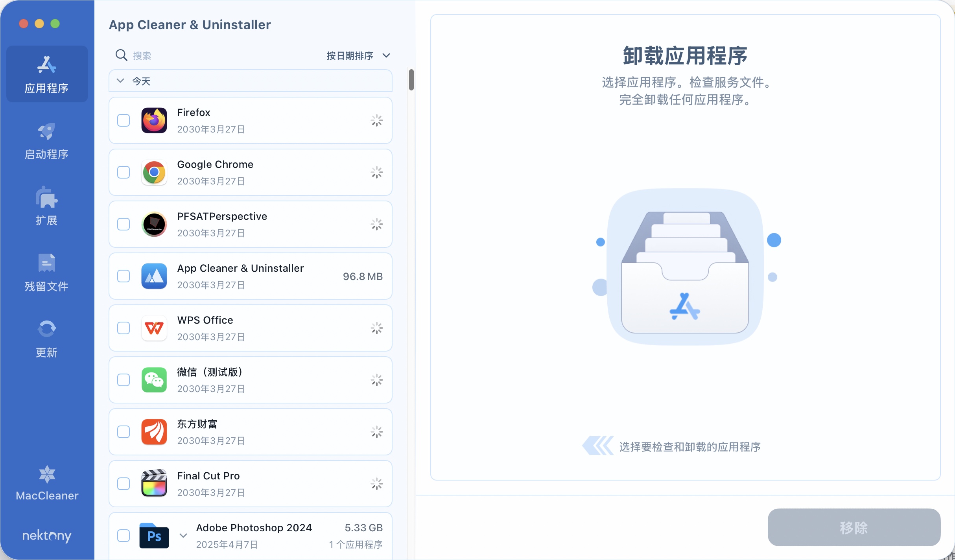Click the Firefox app icon
The height and width of the screenshot is (560, 955).
(154, 120)
